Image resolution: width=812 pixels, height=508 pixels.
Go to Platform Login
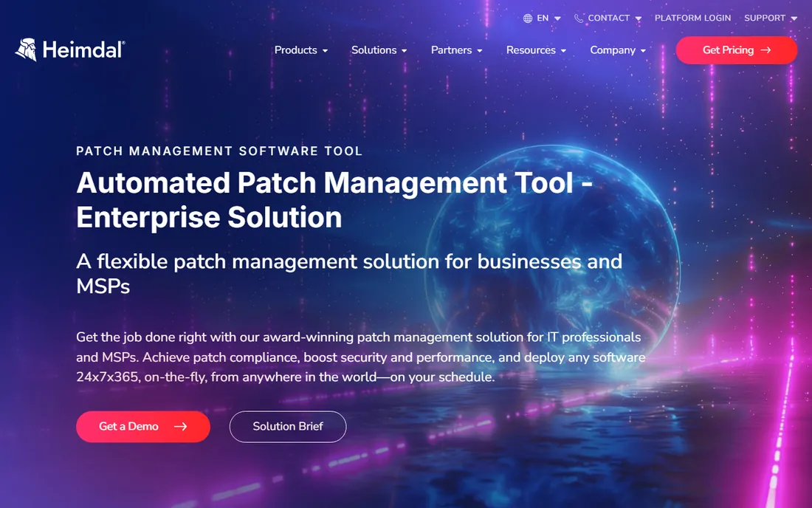click(x=693, y=18)
